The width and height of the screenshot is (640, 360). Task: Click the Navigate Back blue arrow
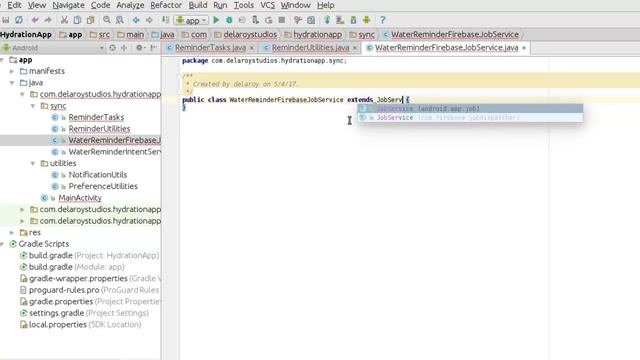(136, 20)
